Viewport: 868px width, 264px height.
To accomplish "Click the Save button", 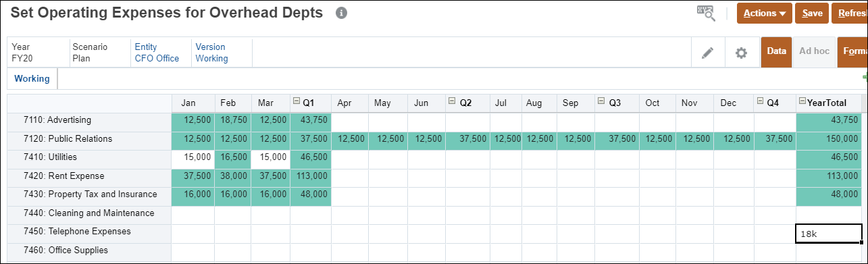I will [812, 13].
